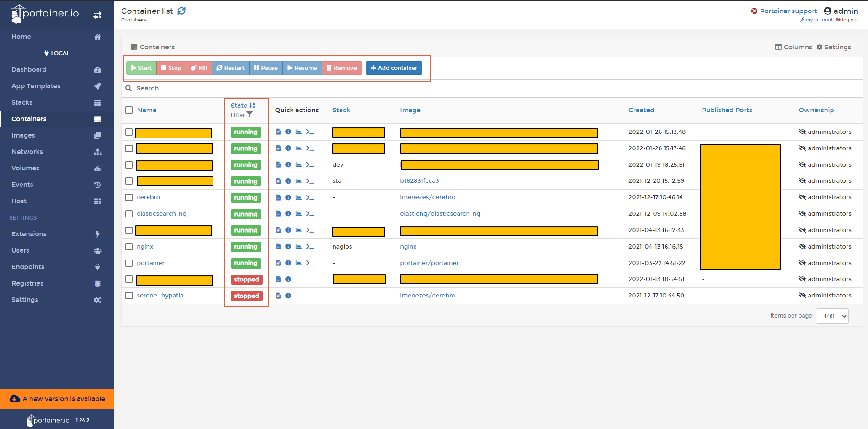Click the Remove button
The height and width of the screenshot is (429, 868).
(342, 68)
